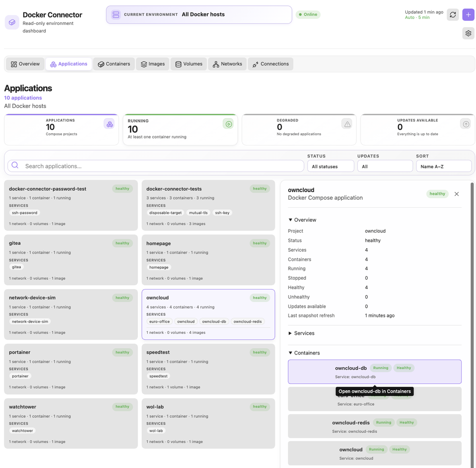Viewport: 476px width, 468px height.
Task: Select the network-device-sim application card
Action: tap(71, 315)
